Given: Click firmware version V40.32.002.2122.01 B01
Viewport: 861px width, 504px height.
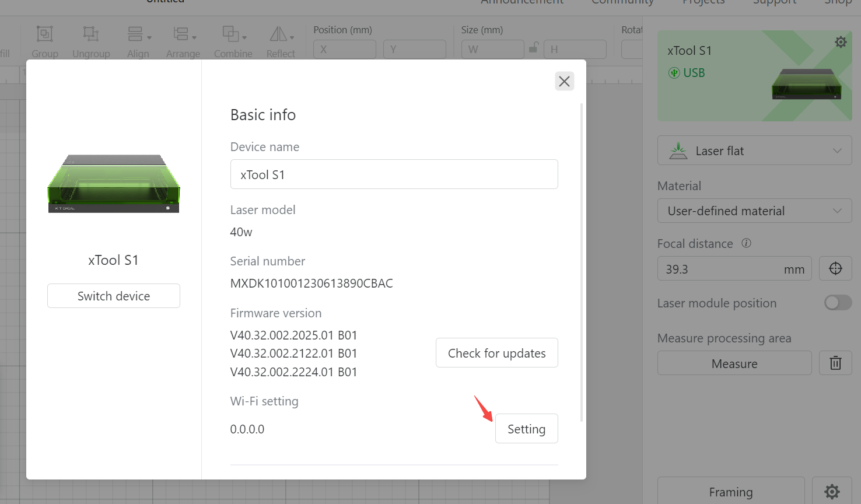Looking at the screenshot, I should pyautogui.click(x=293, y=353).
